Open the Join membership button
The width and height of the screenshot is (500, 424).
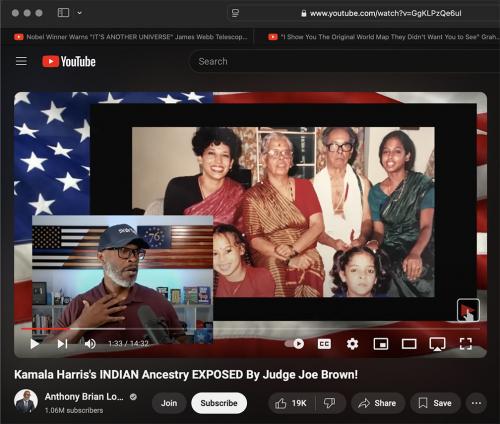pos(169,403)
